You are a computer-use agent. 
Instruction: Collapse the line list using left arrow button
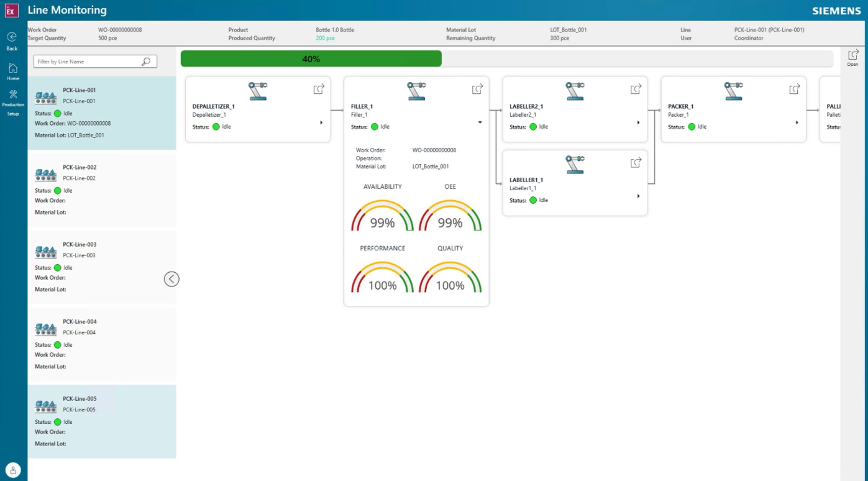click(171, 279)
